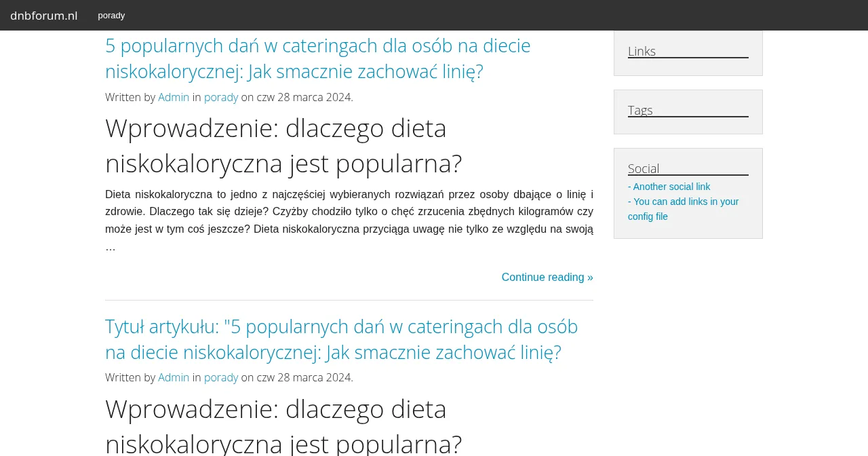Click the Continue reading » link
The image size is (868, 456).
coord(547,278)
